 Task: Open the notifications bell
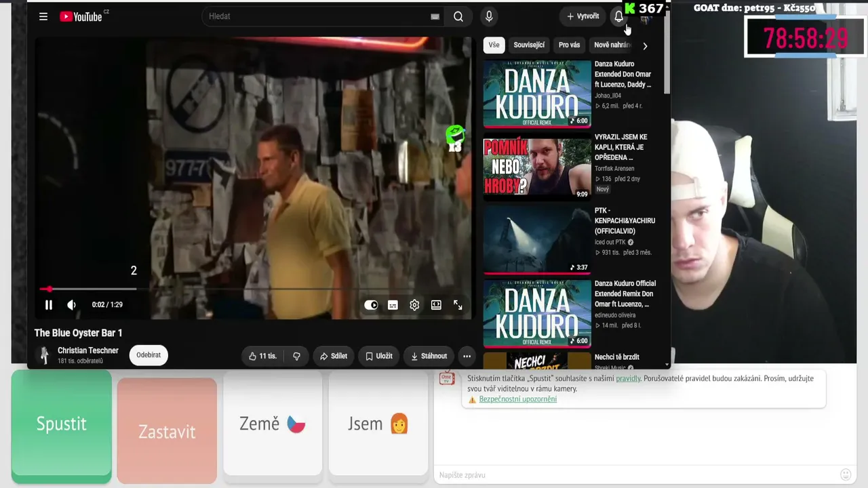[618, 16]
